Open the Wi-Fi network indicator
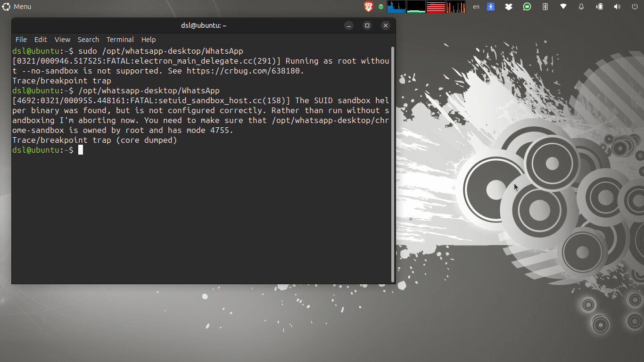Viewport: 644px width, 362px height. click(563, 7)
